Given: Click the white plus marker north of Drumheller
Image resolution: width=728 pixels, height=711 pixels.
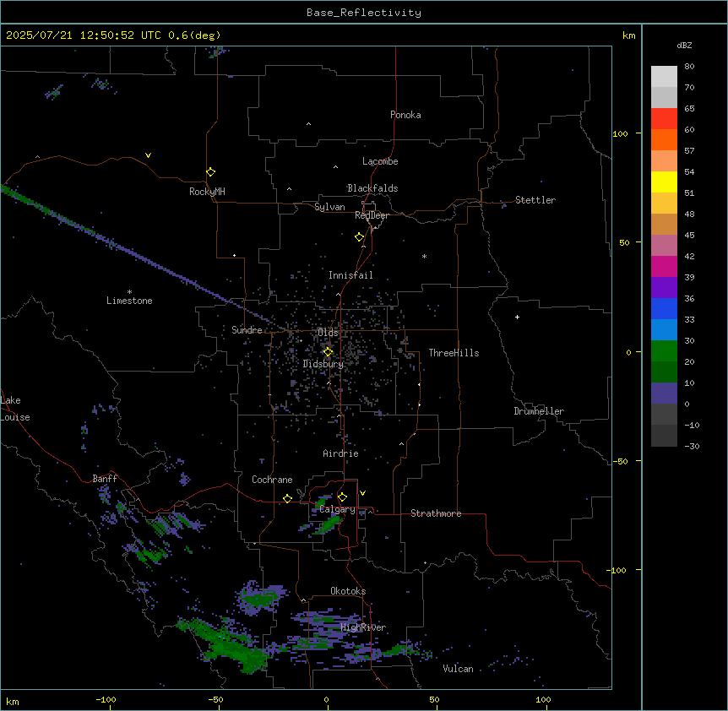Looking at the screenshot, I should [517, 317].
